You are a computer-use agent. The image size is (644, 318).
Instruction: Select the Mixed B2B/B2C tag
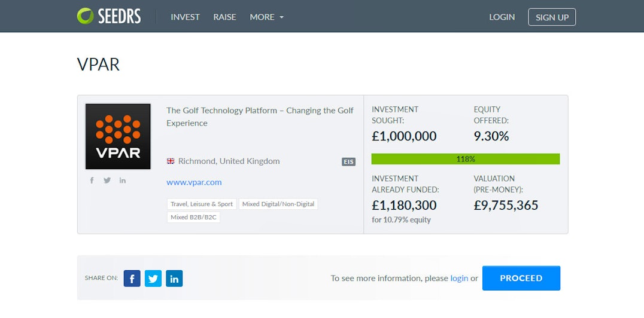(193, 218)
